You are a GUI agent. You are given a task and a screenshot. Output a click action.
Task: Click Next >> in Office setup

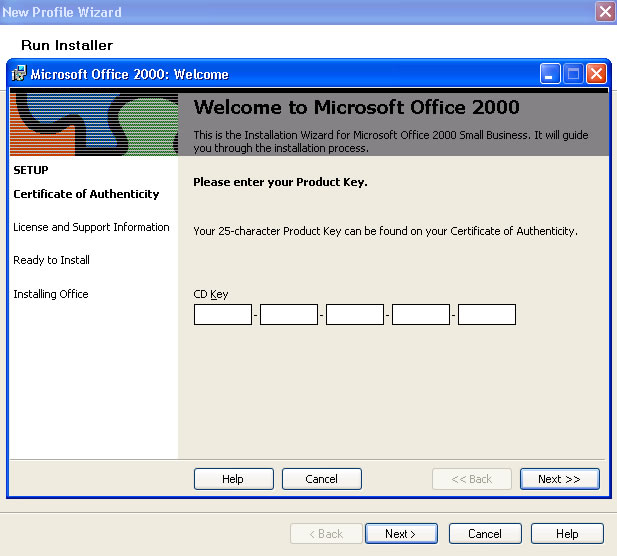[560, 479]
